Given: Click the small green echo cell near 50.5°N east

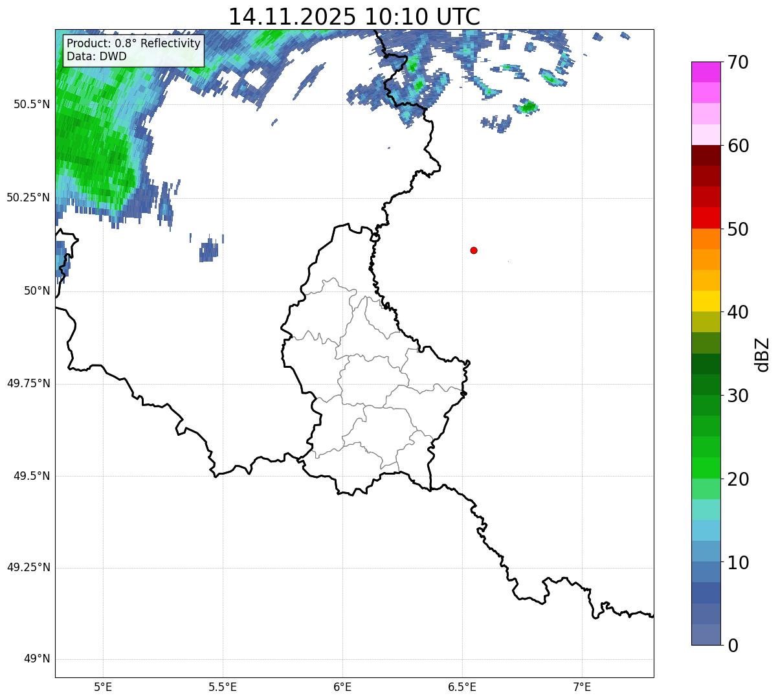Looking at the screenshot, I should (529, 106).
